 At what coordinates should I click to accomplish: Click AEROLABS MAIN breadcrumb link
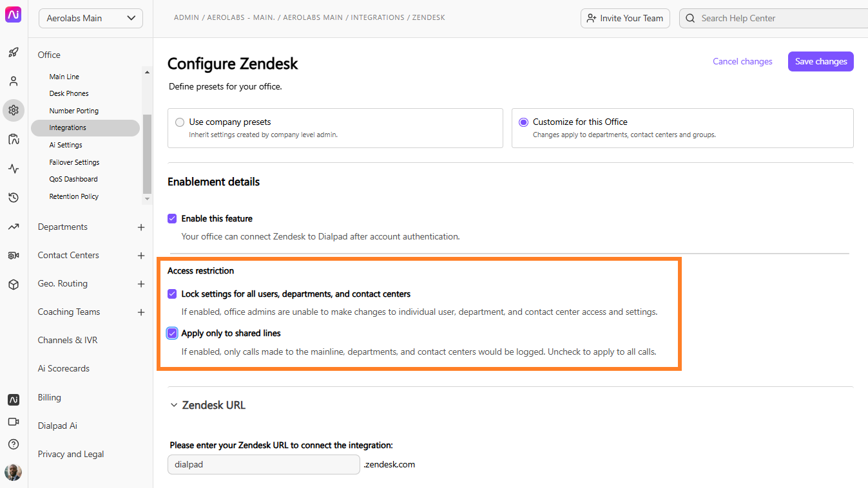click(x=313, y=17)
